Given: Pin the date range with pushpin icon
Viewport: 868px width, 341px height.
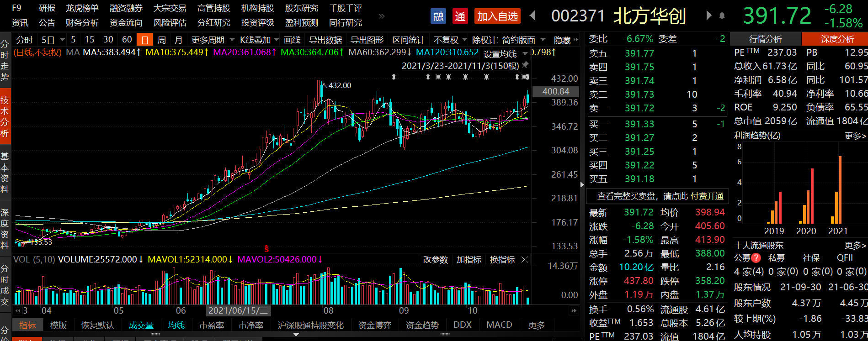Looking at the screenshot, I should click(525, 64).
